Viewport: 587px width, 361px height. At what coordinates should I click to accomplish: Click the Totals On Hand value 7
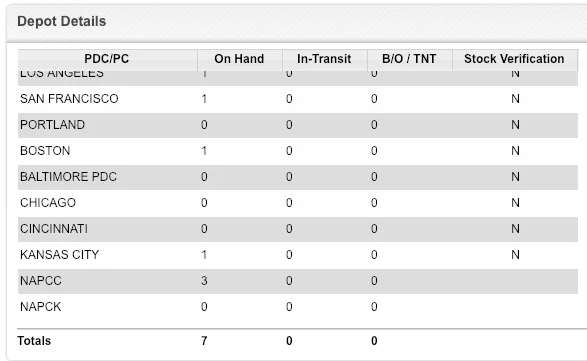(204, 341)
